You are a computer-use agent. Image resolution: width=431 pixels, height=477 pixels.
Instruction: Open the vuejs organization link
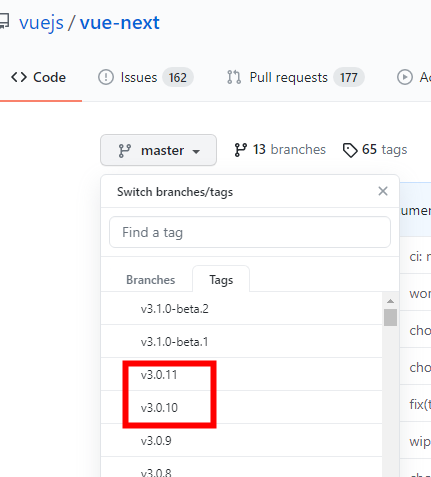(41, 23)
